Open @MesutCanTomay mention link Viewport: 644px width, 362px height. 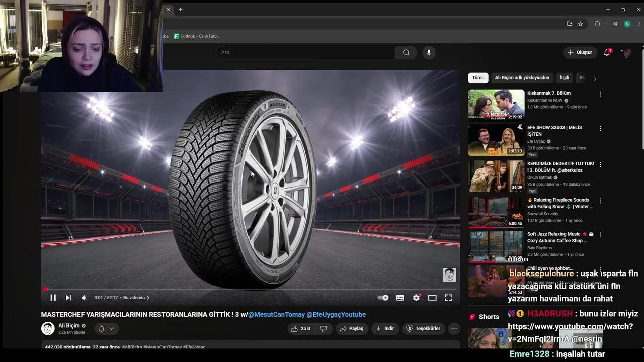(x=277, y=315)
